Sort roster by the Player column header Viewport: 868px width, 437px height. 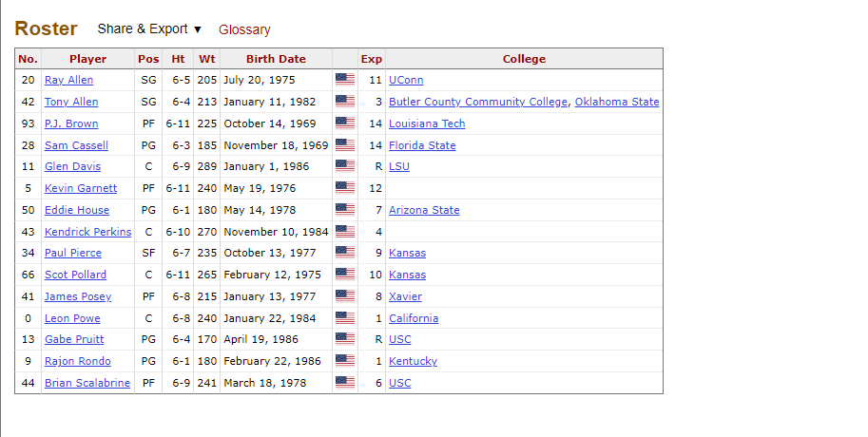pyautogui.click(x=87, y=59)
